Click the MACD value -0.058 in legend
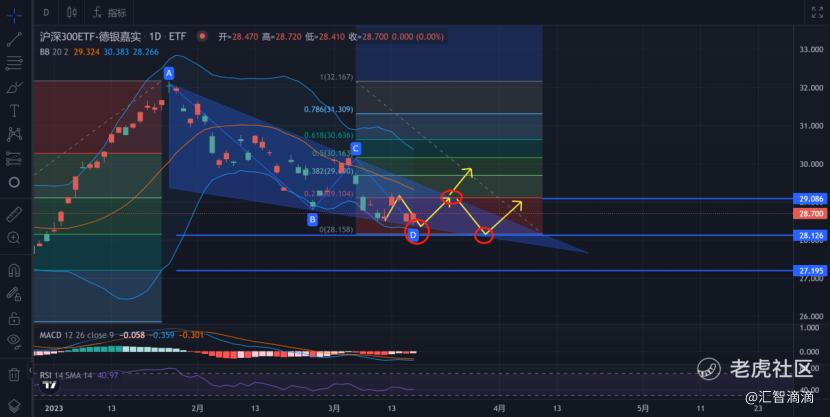 pos(132,335)
